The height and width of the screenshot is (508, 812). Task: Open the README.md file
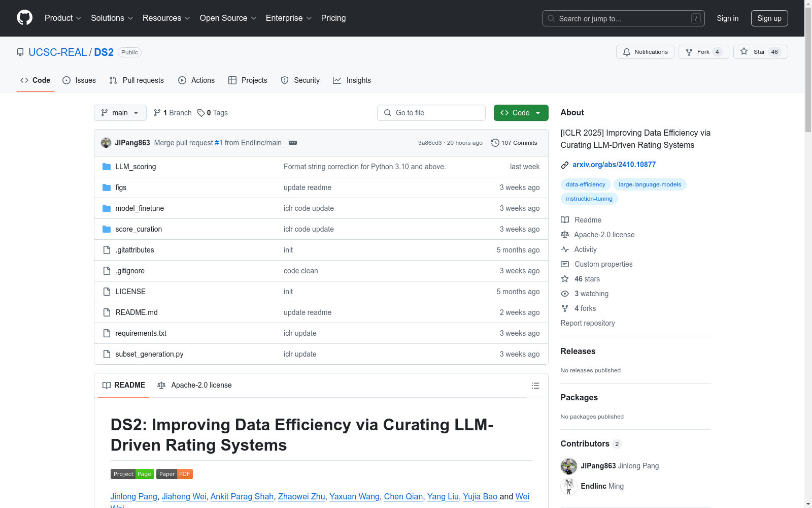[137, 312]
